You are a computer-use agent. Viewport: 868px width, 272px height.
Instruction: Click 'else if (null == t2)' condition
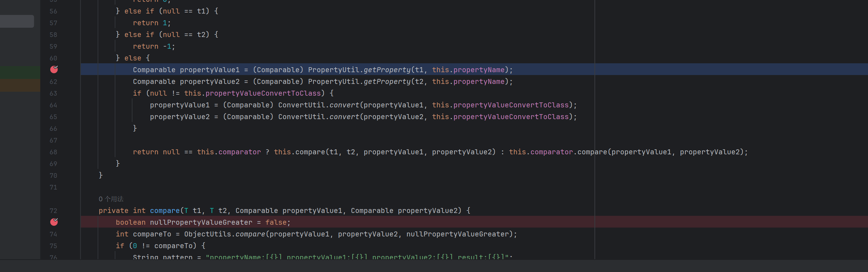coord(167,34)
